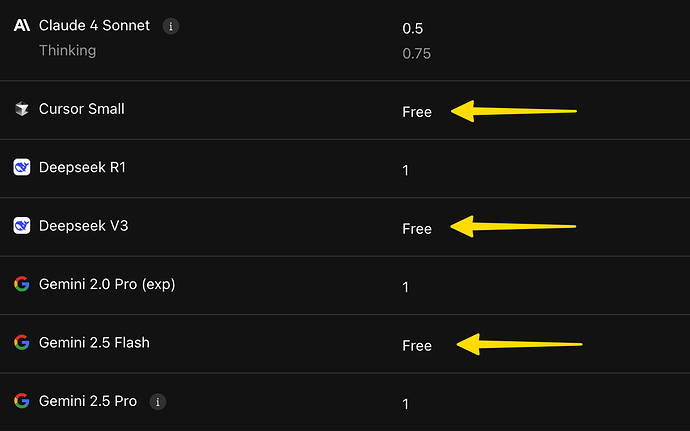Click the Deepseek R1 whale icon
Viewport: 690px width, 431px height.
click(x=22, y=167)
